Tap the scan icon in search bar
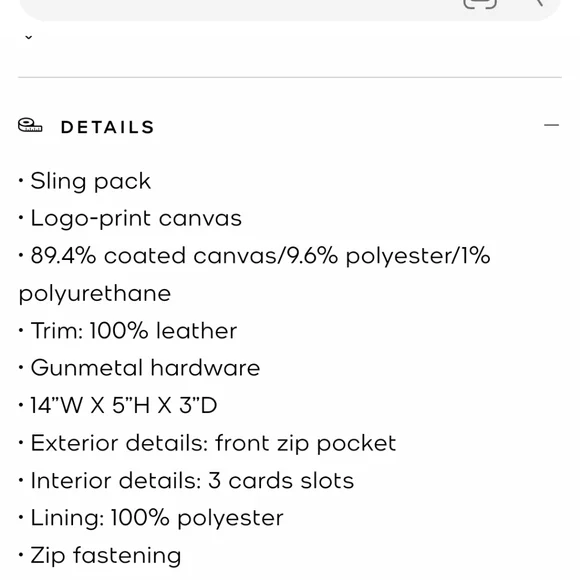This screenshot has width=580, height=580. coord(480,4)
